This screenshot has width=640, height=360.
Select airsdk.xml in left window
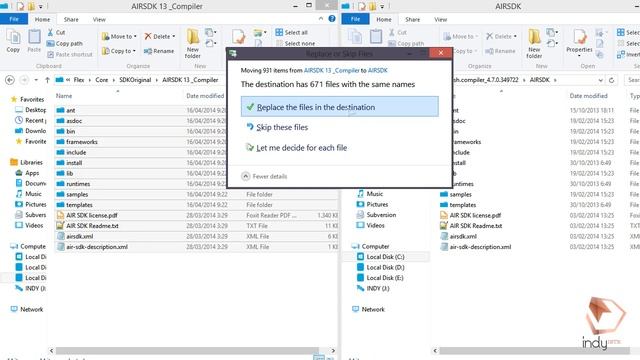80,236
